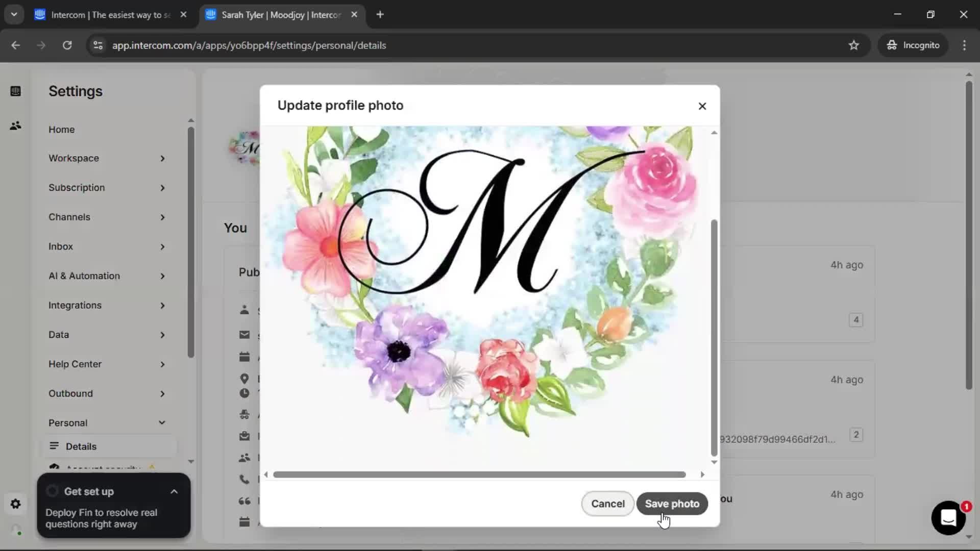Click the horizontal scrollbar in photo dialog
980x551 pixels.
coord(479,474)
